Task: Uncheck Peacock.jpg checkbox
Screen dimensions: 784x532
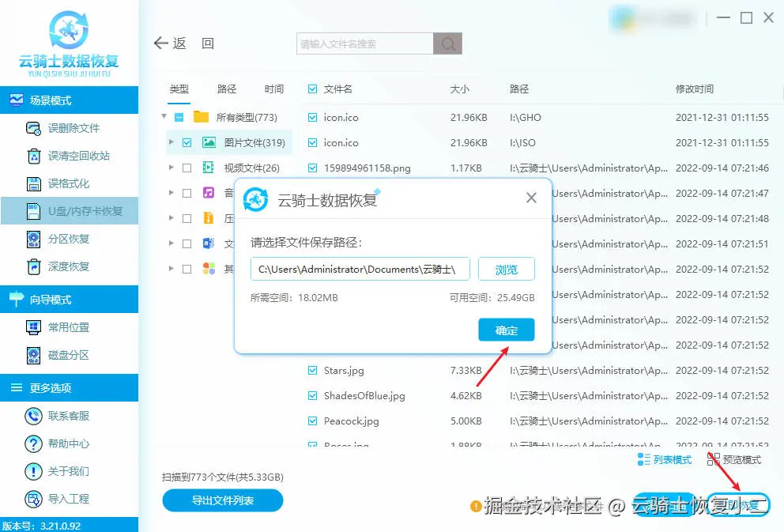Action: click(x=312, y=421)
